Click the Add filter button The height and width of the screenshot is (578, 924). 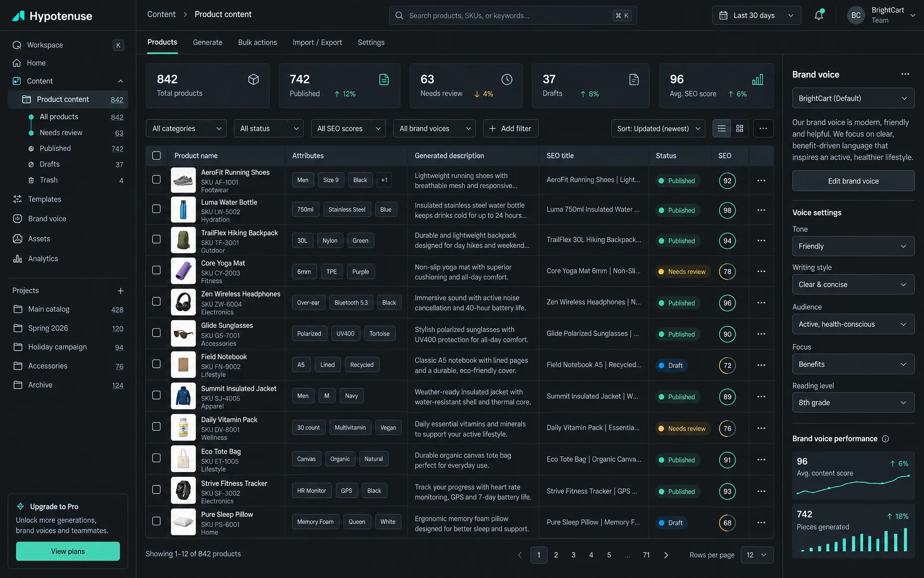(510, 128)
